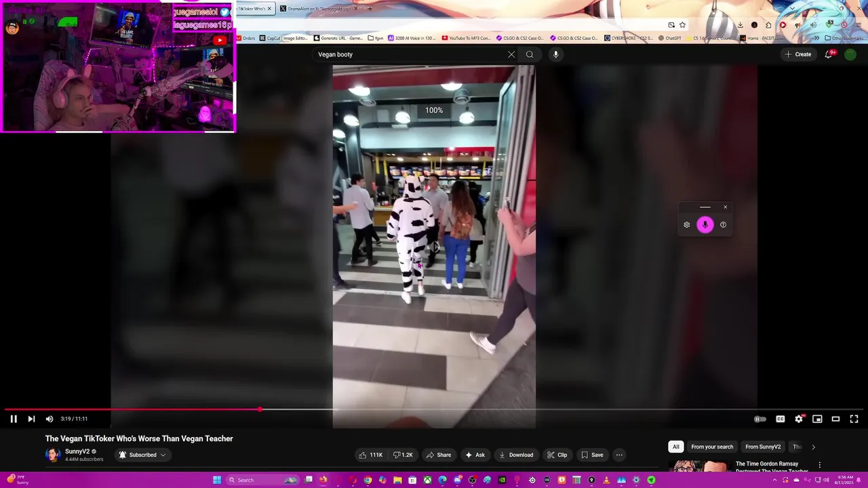The height and width of the screenshot is (488, 868).
Task: Enter fullscreen video mode
Action: 854,419
